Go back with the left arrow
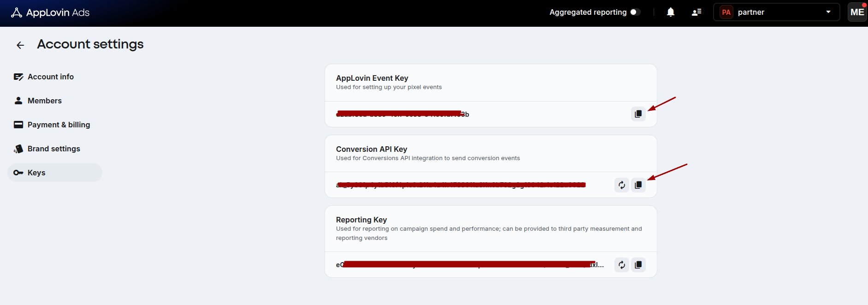868x305 pixels. point(20,45)
